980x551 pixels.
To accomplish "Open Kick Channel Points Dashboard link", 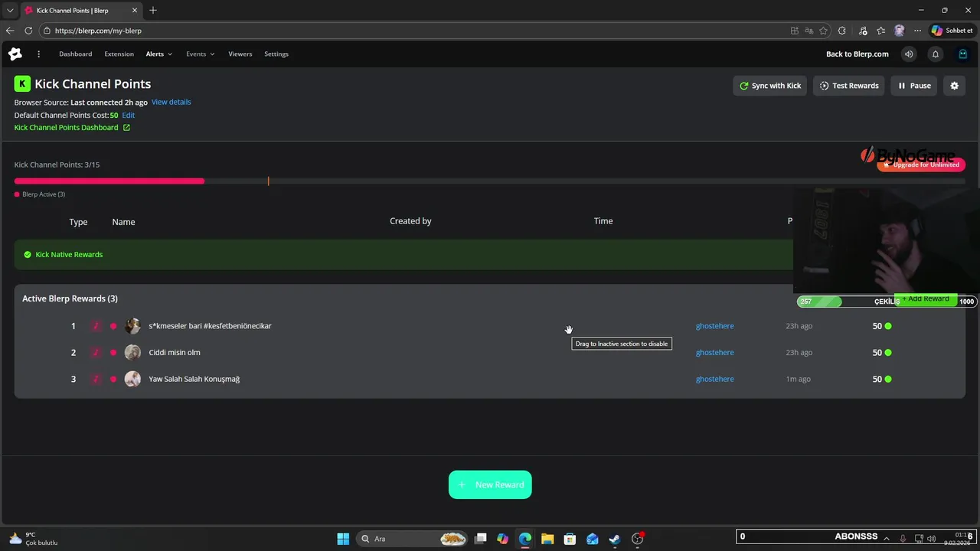I will tap(67, 128).
